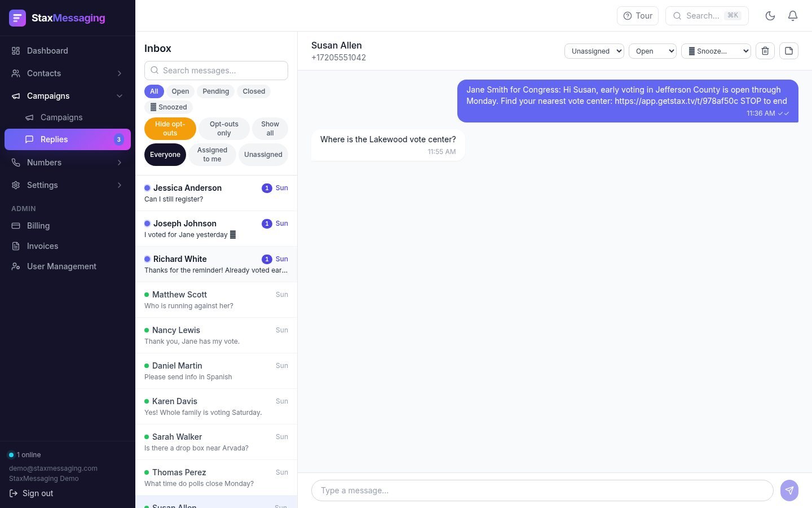
Task: Select the Pending status tab
Action: click(x=216, y=91)
